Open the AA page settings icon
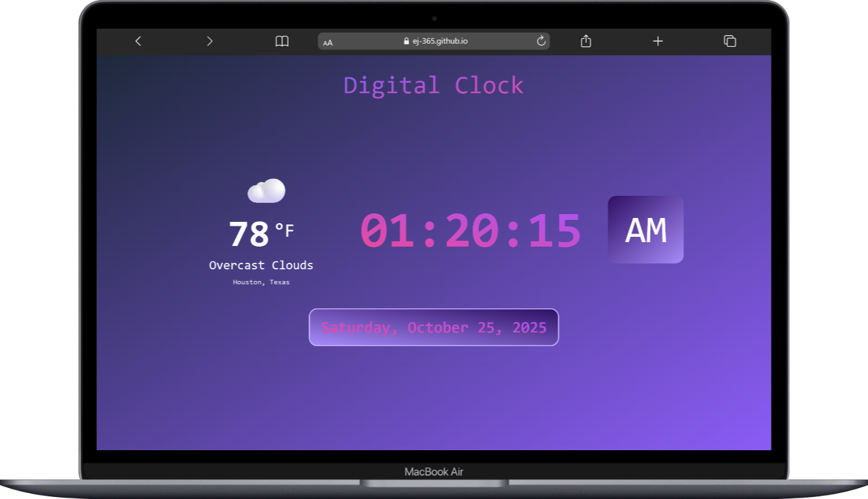 [328, 42]
